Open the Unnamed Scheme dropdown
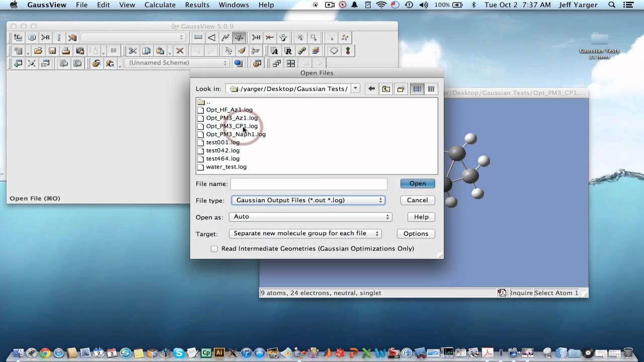The width and height of the screenshot is (644, 362). (177, 63)
